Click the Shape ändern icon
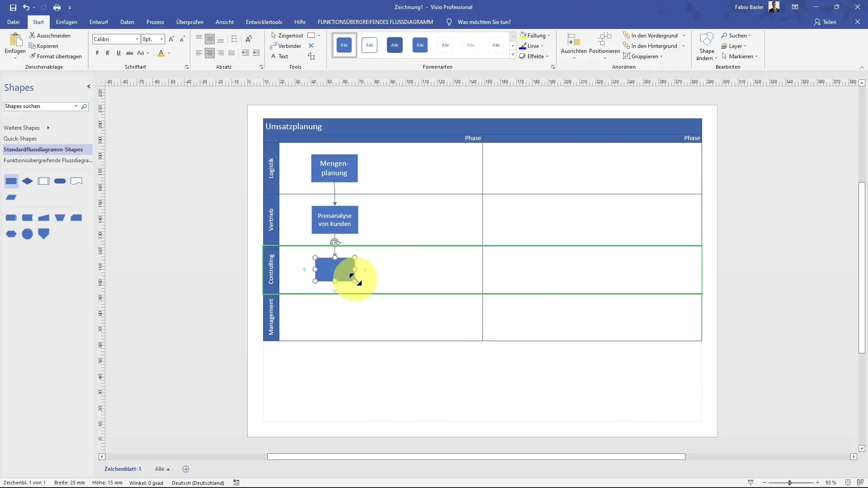The height and width of the screenshot is (488, 868). (707, 40)
